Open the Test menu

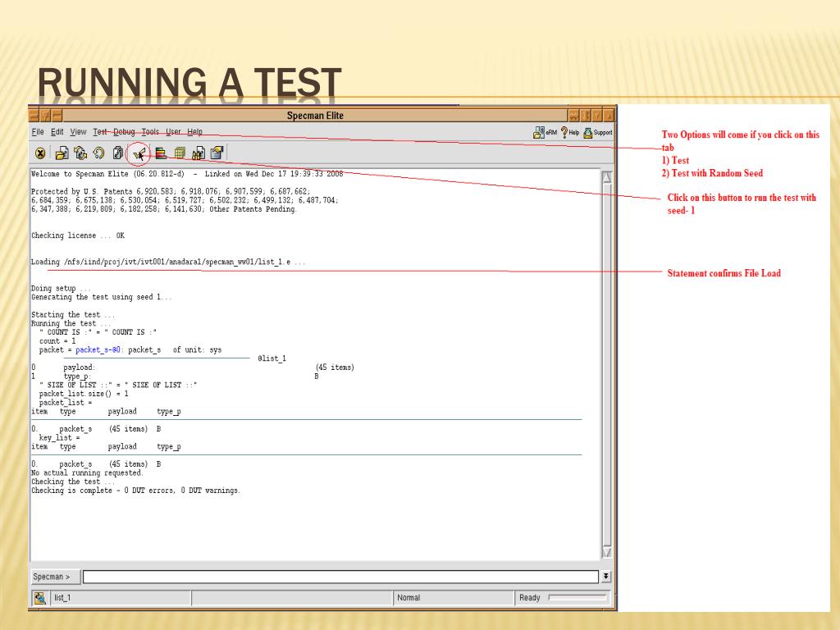coord(100,132)
